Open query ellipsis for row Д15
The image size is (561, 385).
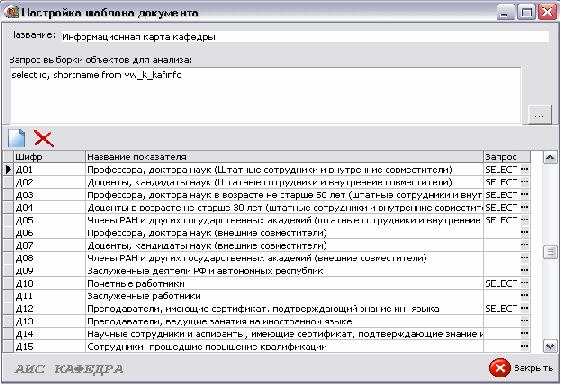tap(525, 346)
